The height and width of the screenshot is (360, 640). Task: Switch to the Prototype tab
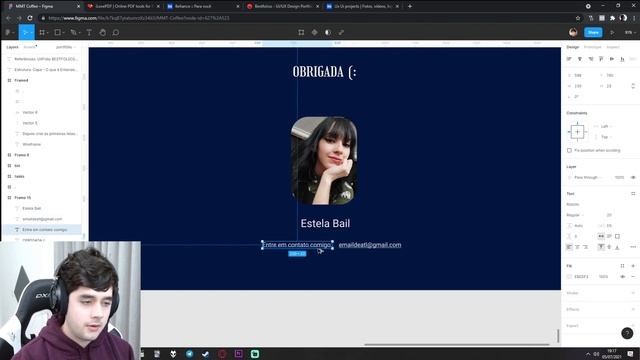592,47
